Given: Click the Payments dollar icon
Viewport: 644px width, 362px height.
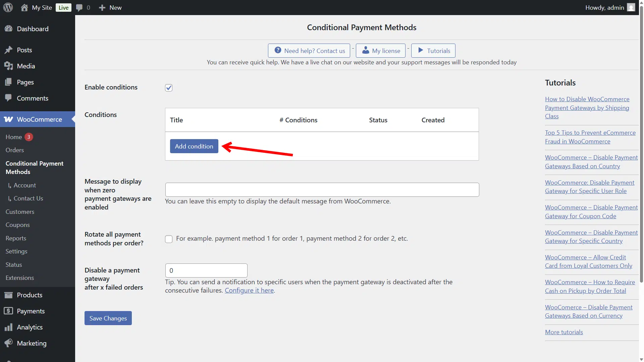Looking at the screenshot, I should [x=8, y=311].
